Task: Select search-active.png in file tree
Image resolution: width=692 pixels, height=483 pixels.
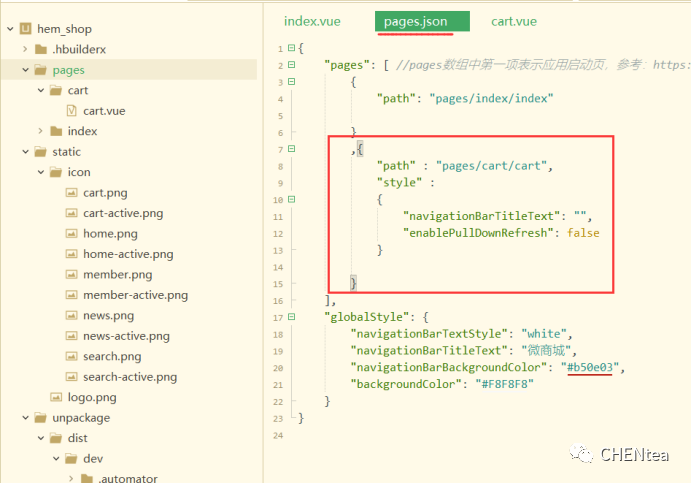Action: tap(130, 377)
